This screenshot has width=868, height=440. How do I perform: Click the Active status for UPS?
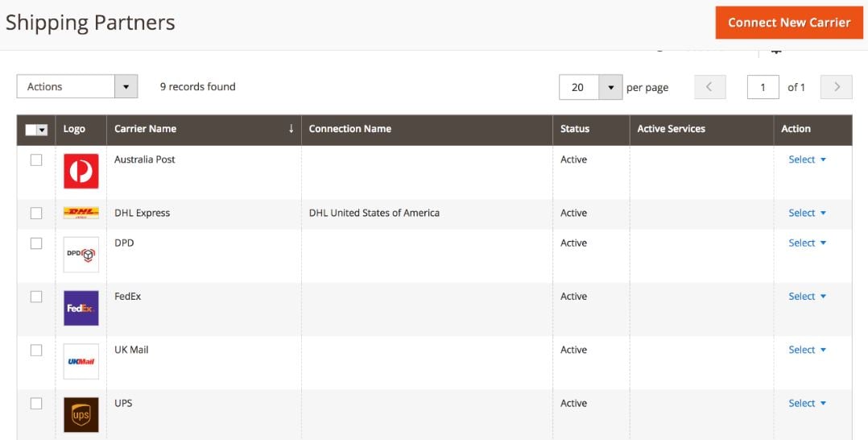[x=573, y=404]
